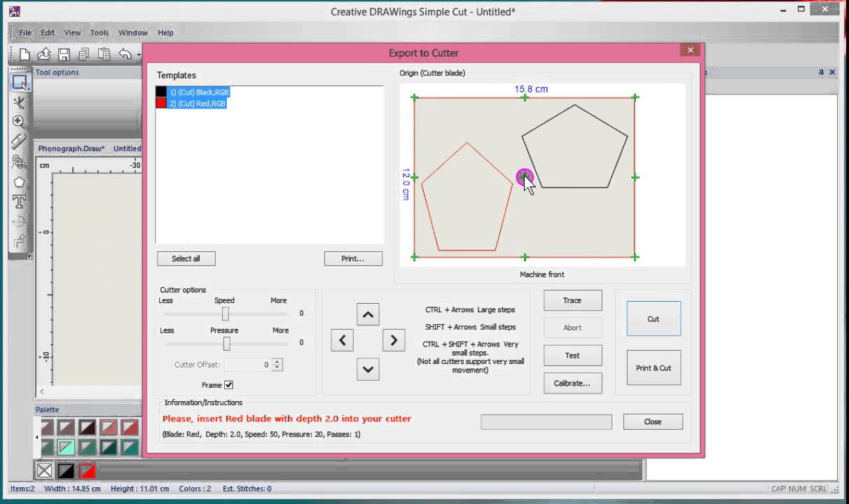Click the Select all button
Screen dimensions: 849x504
point(186,258)
